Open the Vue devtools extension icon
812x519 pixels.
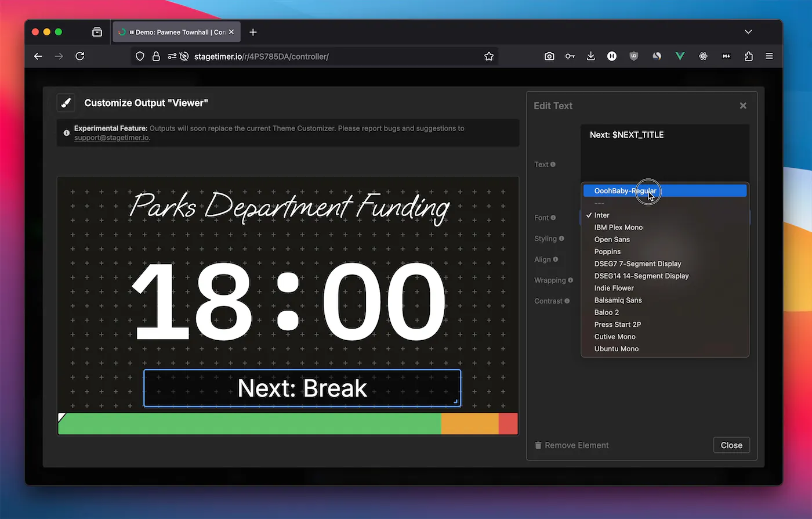click(680, 56)
